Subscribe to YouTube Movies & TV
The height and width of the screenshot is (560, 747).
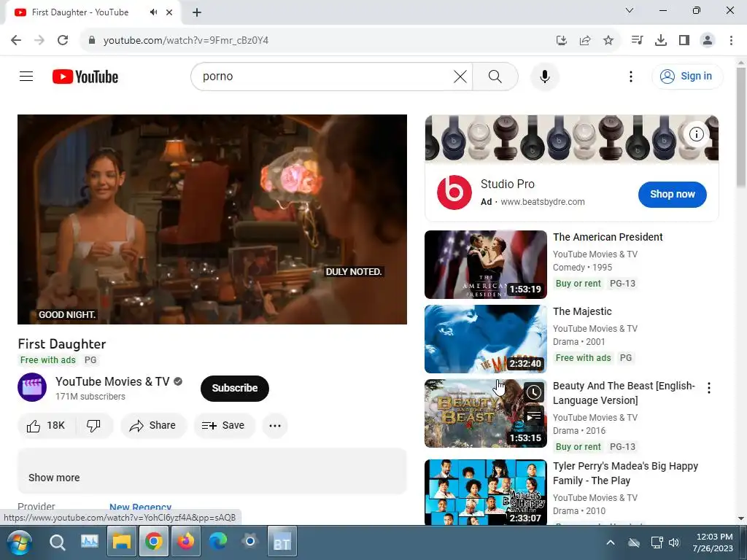pos(235,388)
